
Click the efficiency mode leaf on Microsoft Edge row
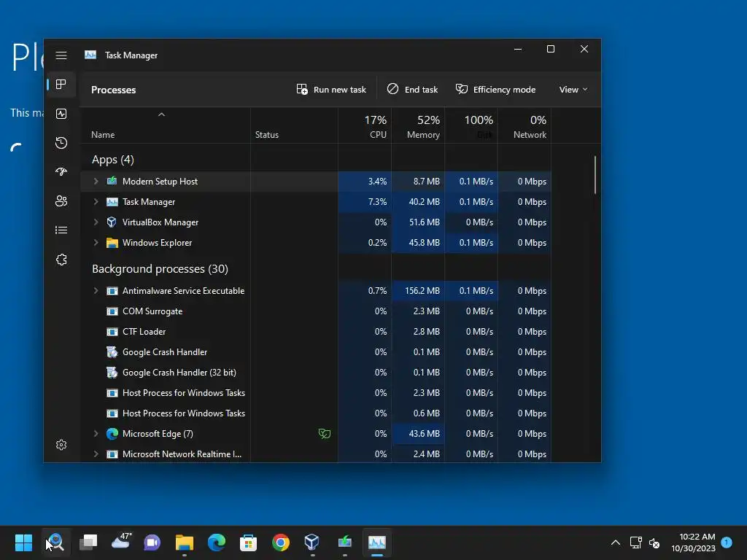(x=325, y=434)
